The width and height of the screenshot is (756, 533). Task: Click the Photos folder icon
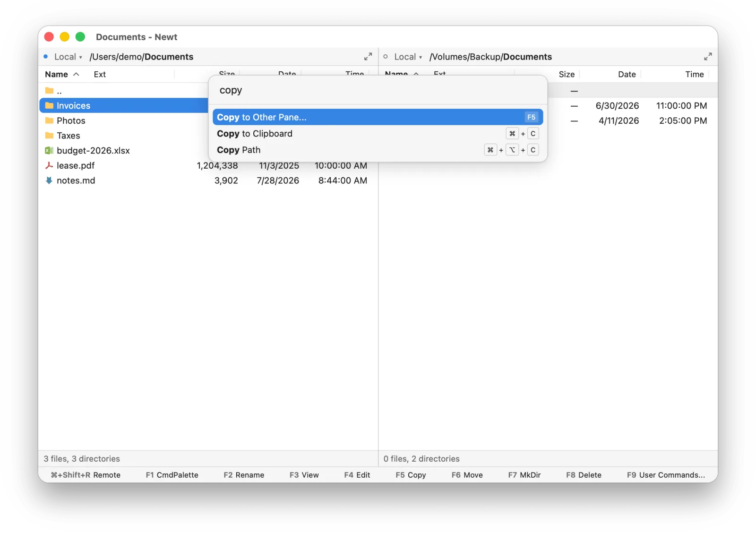49,120
